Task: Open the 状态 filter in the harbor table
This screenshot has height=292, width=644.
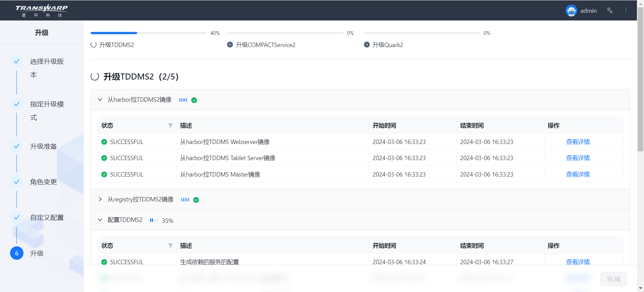Action: pos(170,126)
